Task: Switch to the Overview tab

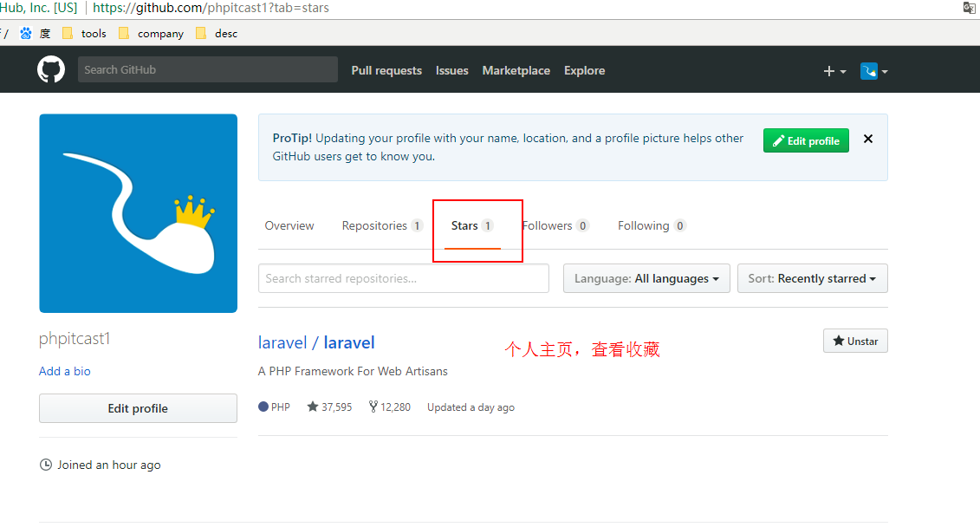Action: [289, 226]
